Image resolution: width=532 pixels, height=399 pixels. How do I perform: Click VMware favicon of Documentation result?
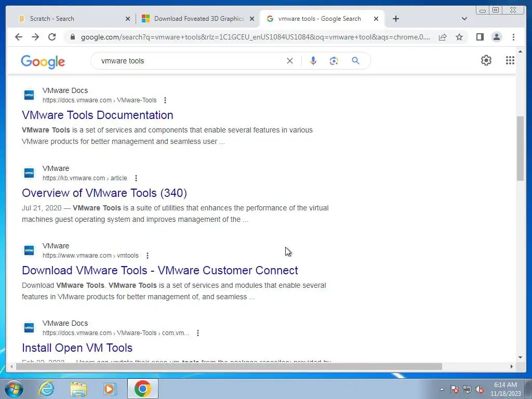(x=29, y=95)
